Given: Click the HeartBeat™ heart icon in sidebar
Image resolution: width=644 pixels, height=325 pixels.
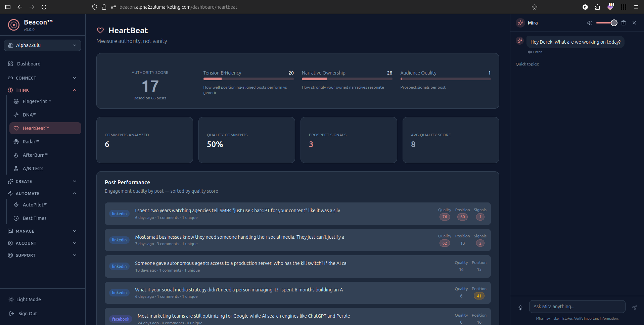Looking at the screenshot, I should (x=16, y=128).
